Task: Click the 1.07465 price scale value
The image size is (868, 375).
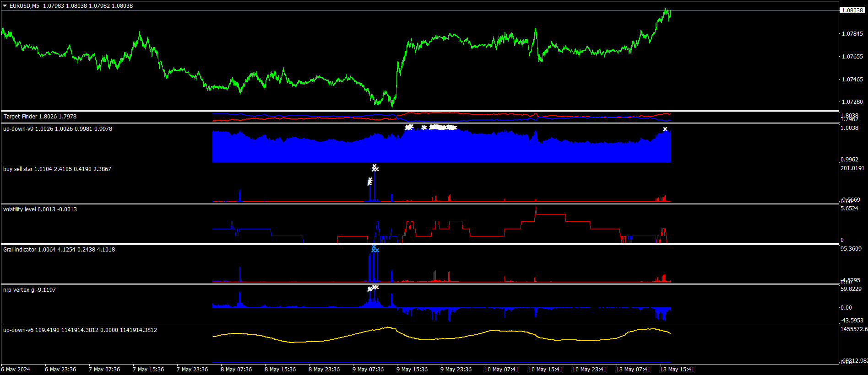Action: (x=852, y=80)
